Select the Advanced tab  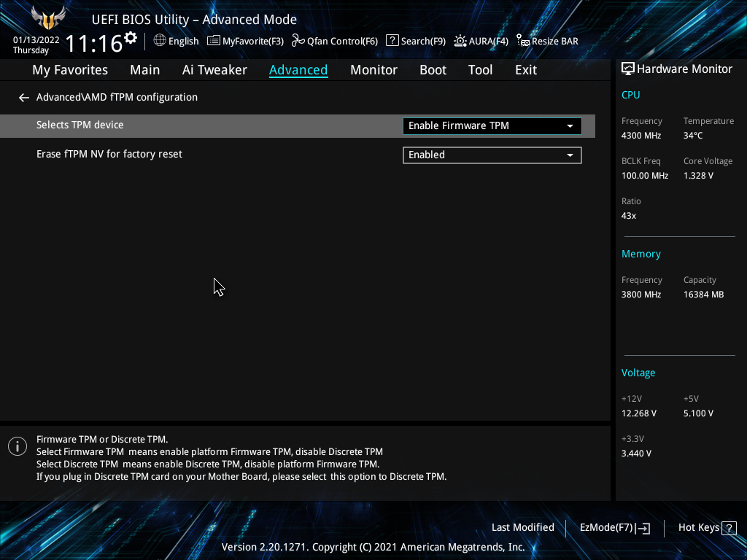[x=298, y=70]
